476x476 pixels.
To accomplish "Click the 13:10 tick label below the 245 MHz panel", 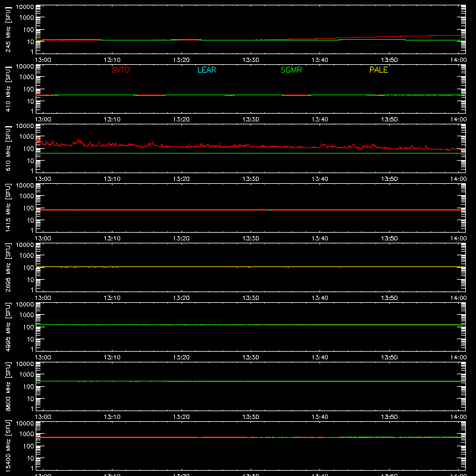I will [x=112, y=60].
